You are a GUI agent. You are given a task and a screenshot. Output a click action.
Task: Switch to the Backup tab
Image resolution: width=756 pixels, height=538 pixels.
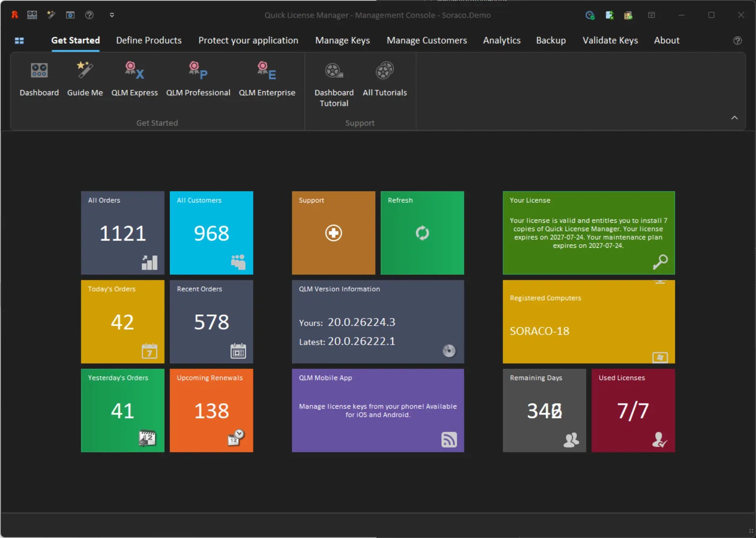[551, 40]
